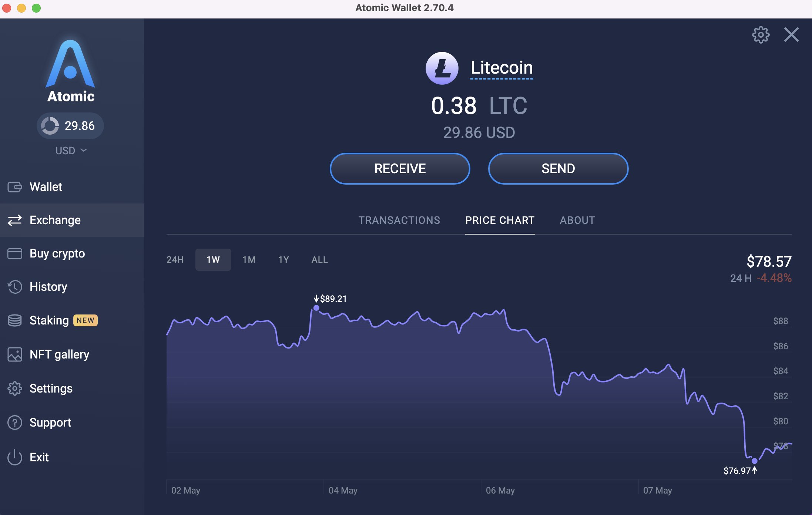The width and height of the screenshot is (812, 515).
Task: Switch chart range to 1M
Action: tap(249, 259)
